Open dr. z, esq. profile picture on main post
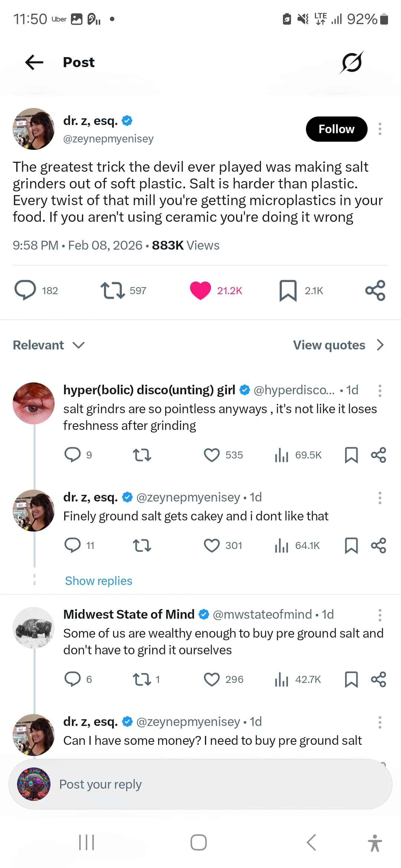This screenshot has width=401, height=868. tap(34, 129)
